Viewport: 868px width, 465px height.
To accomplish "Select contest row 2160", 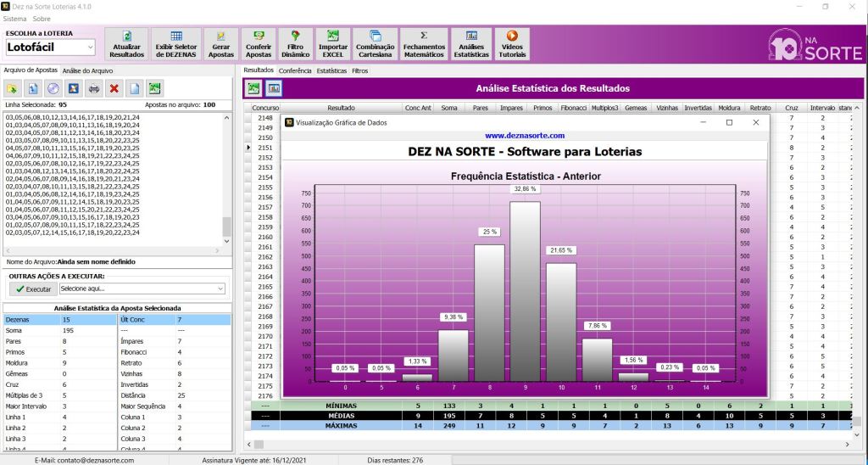I will click(x=265, y=238).
